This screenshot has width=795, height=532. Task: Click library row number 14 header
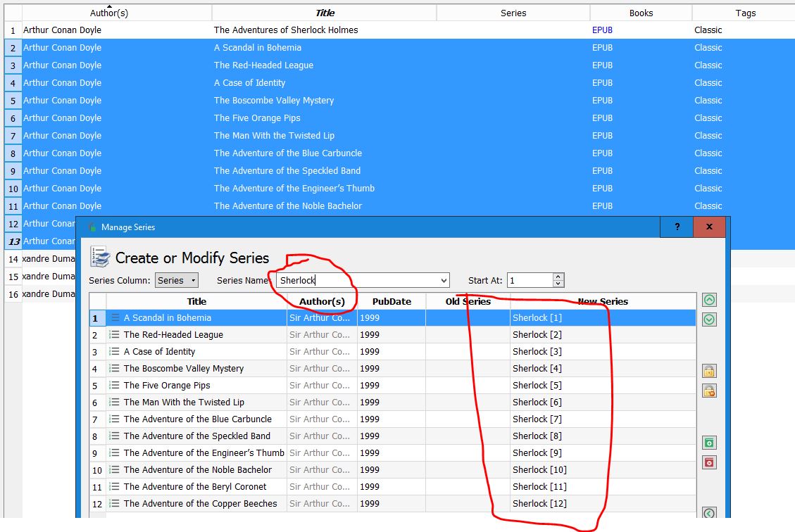click(13, 259)
